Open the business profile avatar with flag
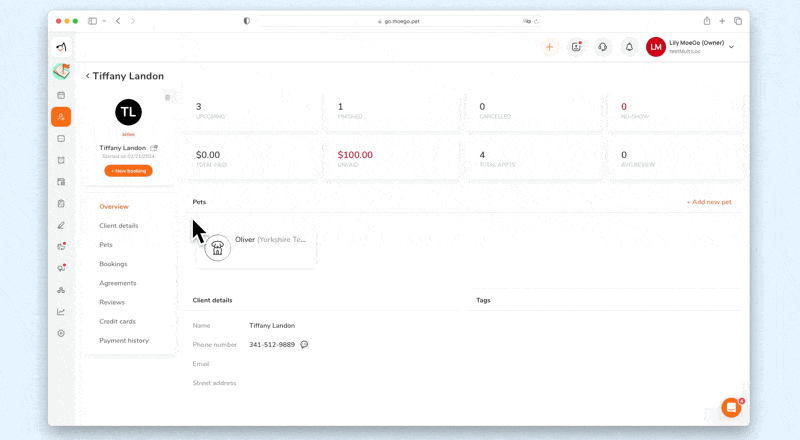 (x=61, y=71)
